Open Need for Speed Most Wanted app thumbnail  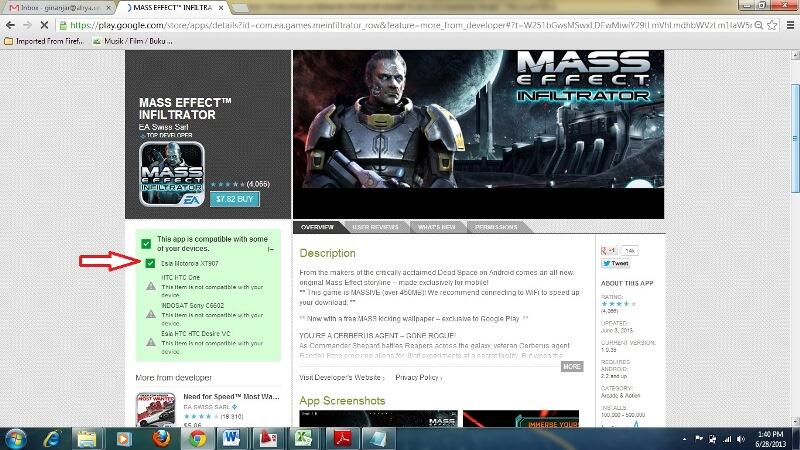click(156, 409)
